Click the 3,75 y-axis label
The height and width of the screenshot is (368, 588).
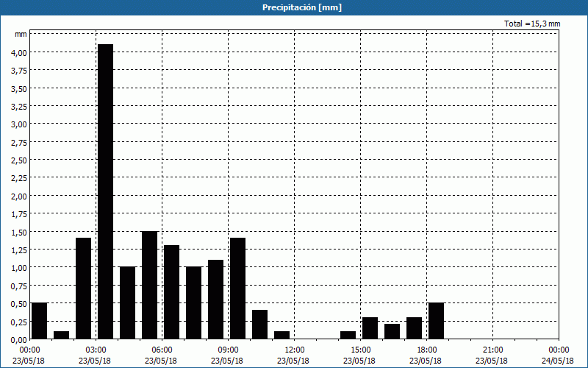pos(19,71)
